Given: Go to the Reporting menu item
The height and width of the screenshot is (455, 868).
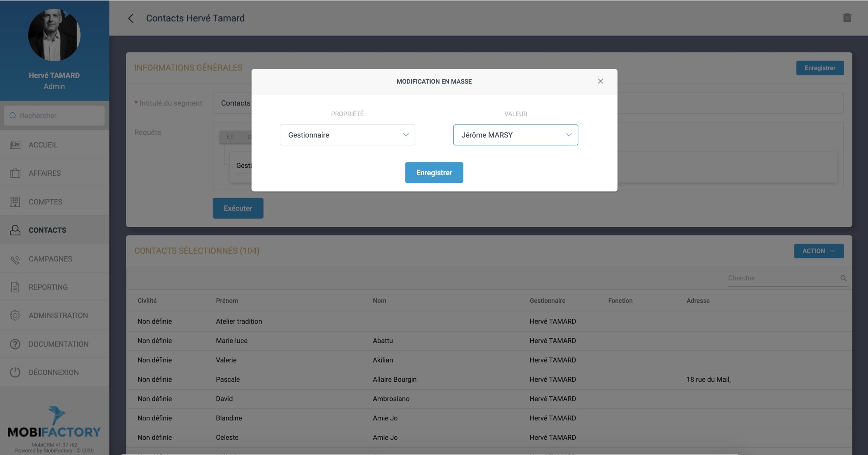Looking at the screenshot, I should [48, 287].
